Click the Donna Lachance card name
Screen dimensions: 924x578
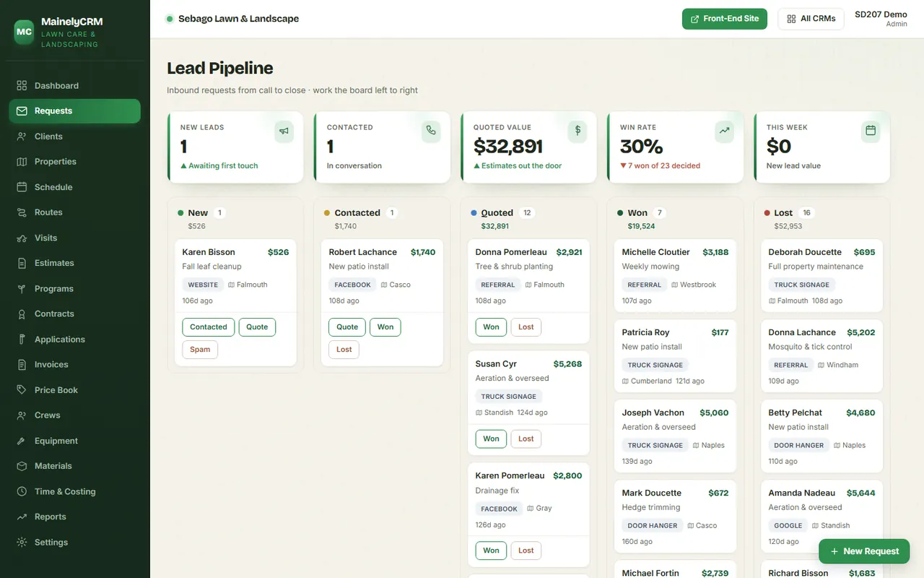point(802,332)
